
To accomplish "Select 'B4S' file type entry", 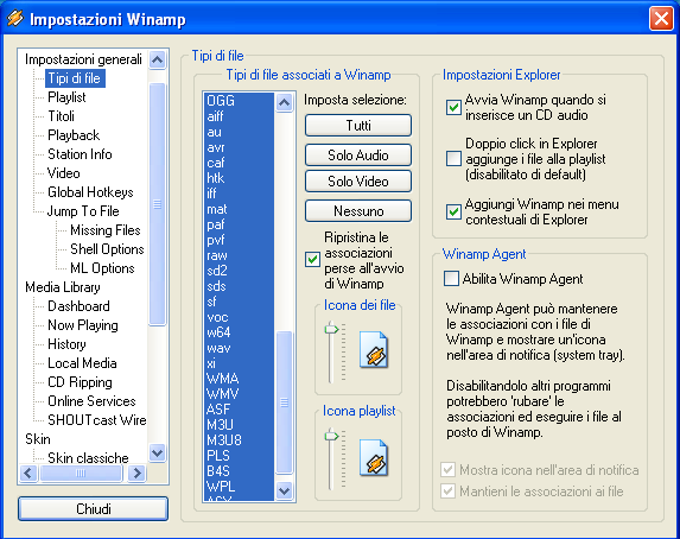I will pos(239,471).
